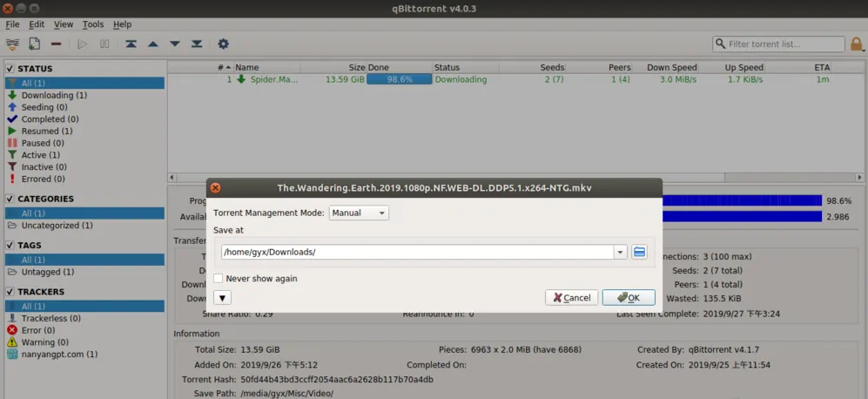Viewport: 868px width, 399px height.
Task: Click the Downloading status cell
Action: 461,79
